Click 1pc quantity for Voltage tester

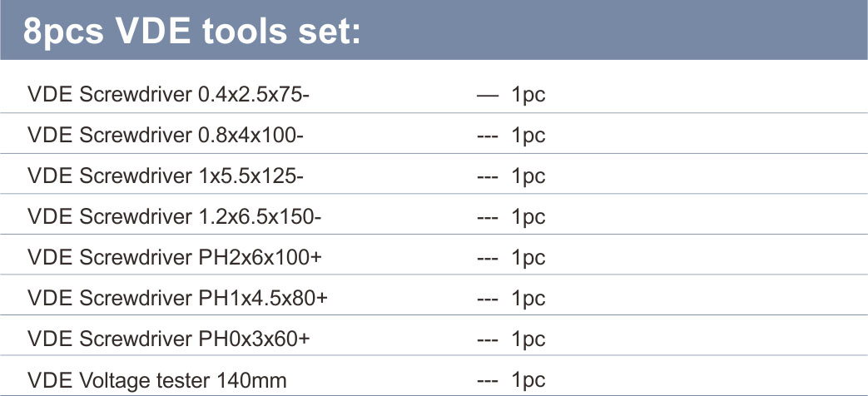528,380
